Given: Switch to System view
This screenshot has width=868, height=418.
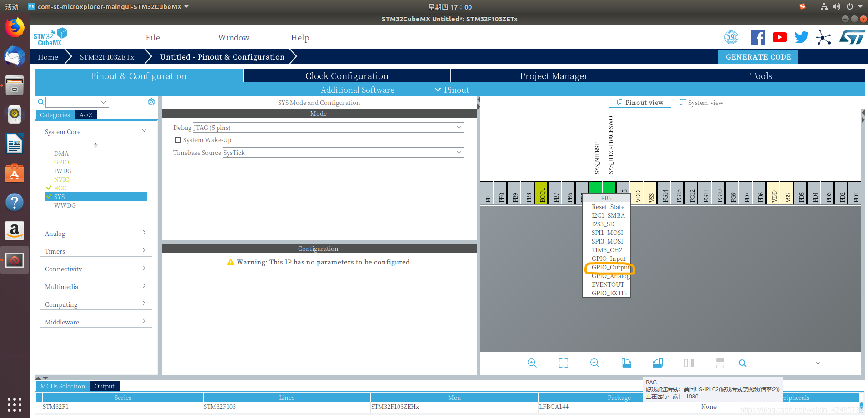Looking at the screenshot, I should 701,103.
